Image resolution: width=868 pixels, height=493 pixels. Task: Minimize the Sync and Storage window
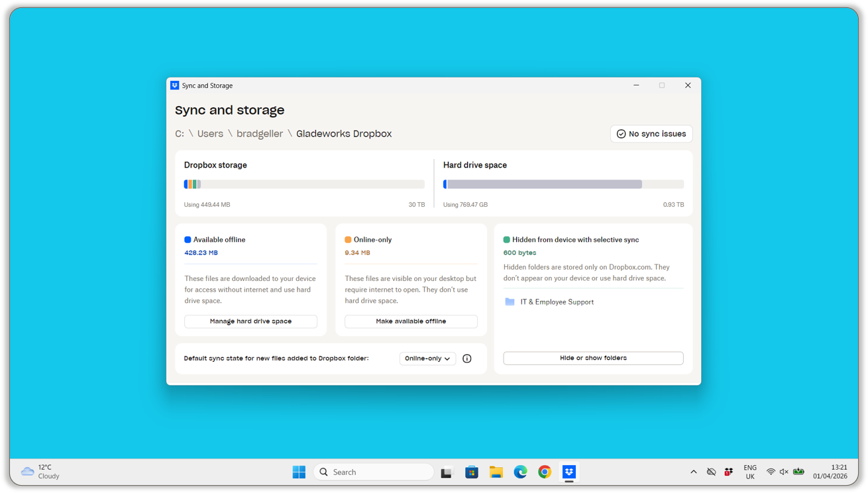(636, 85)
